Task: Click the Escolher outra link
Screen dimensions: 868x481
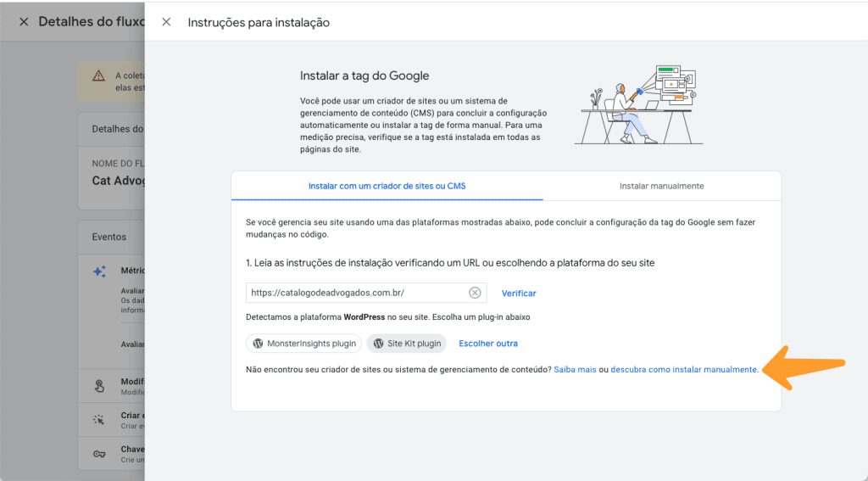Action: tap(488, 344)
